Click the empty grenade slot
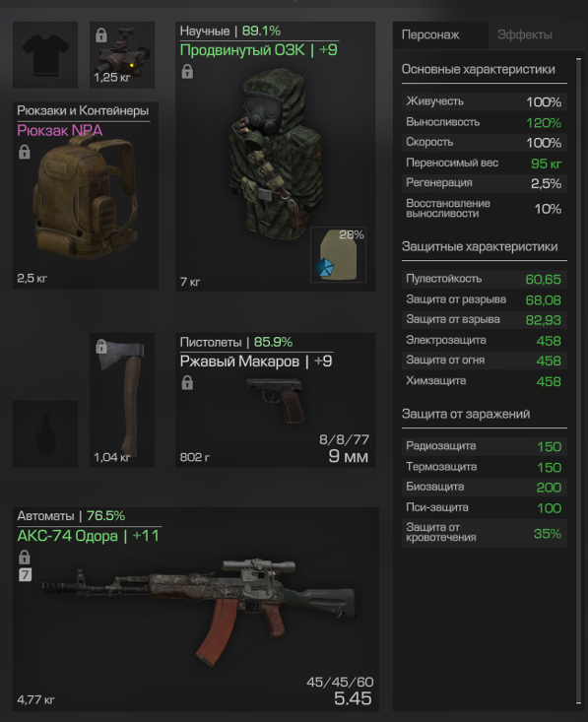Screen dimensions: 588x722 tap(45, 433)
